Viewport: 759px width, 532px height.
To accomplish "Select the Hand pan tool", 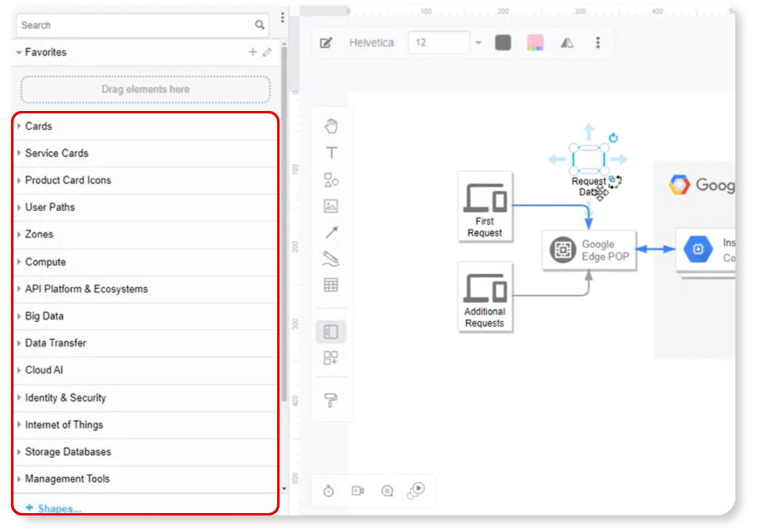I will pos(331,124).
